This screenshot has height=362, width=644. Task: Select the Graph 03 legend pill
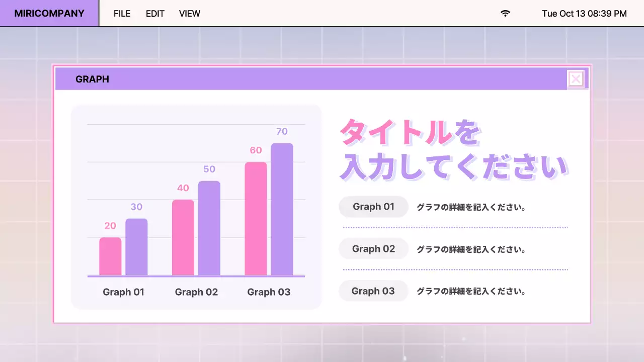click(373, 291)
